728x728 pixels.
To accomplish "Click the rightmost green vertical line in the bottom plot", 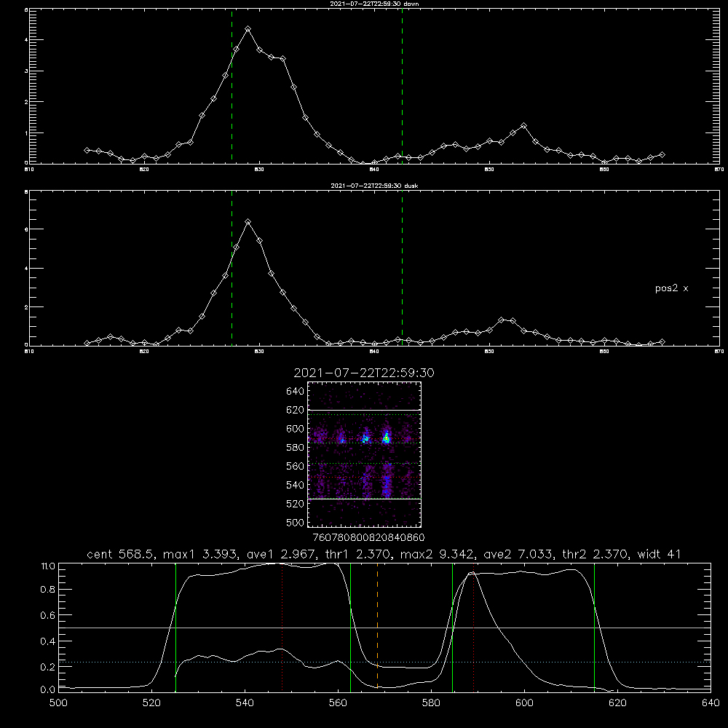I will (x=594, y=626).
